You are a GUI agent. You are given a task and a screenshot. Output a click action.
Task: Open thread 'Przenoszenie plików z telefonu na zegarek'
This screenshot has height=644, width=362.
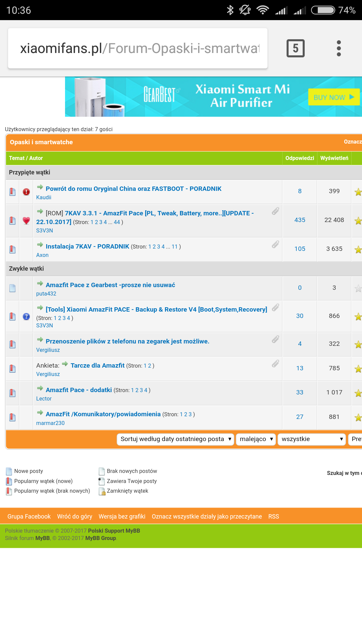[x=127, y=341]
